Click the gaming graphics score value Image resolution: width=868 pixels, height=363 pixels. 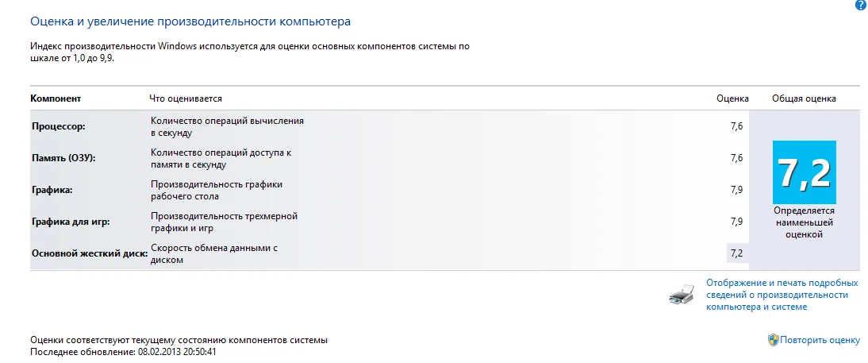(735, 222)
